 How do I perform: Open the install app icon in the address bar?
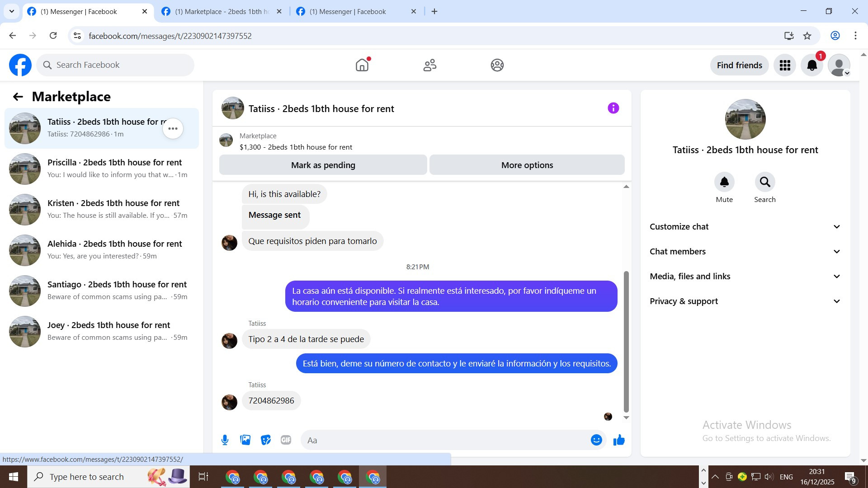point(789,36)
